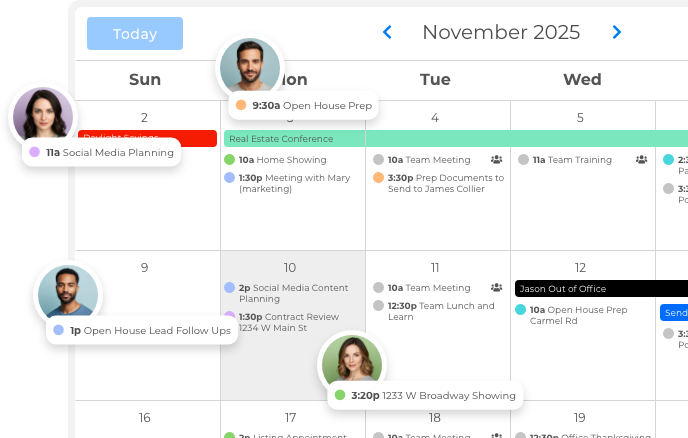Click woman's avatar above 1233 W Broadway Showing
The width and height of the screenshot is (688, 438).
point(351,363)
